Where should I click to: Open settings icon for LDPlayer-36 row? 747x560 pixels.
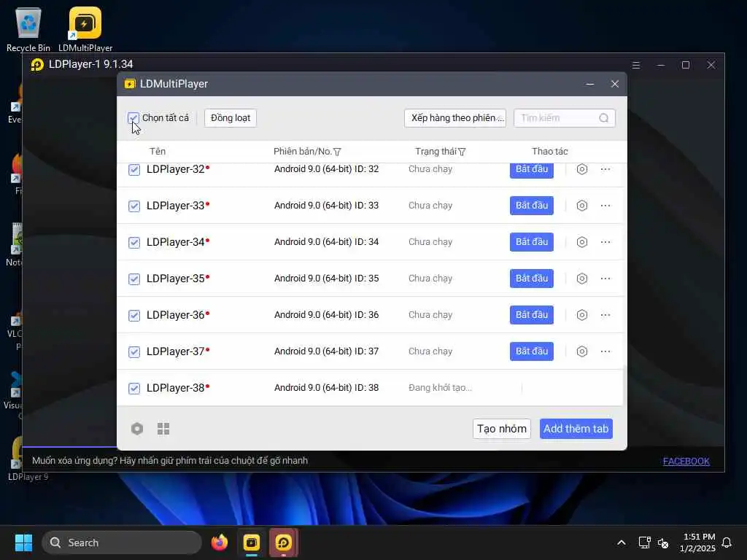click(x=581, y=315)
